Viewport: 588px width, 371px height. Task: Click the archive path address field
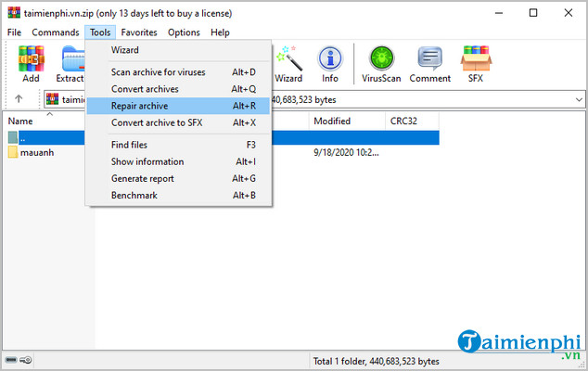pos(314,100)
